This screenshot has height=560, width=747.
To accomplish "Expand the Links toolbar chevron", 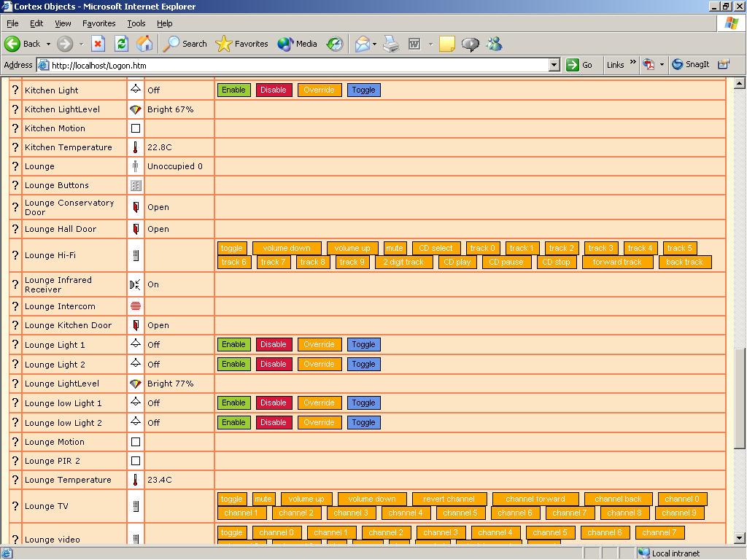I will pyautogui.click(x=632, y=63).
